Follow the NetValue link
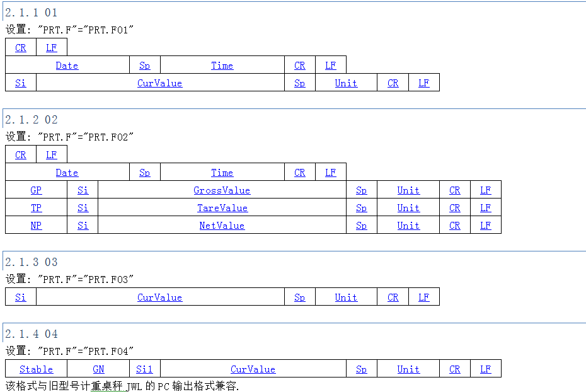Viewport: 586px width, 392px height. [222, 226]
